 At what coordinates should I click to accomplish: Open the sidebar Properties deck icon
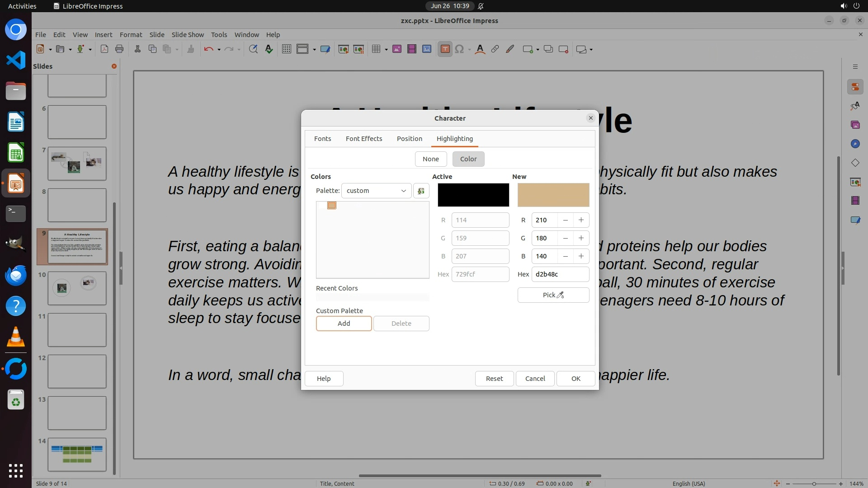tap(855, 87)
